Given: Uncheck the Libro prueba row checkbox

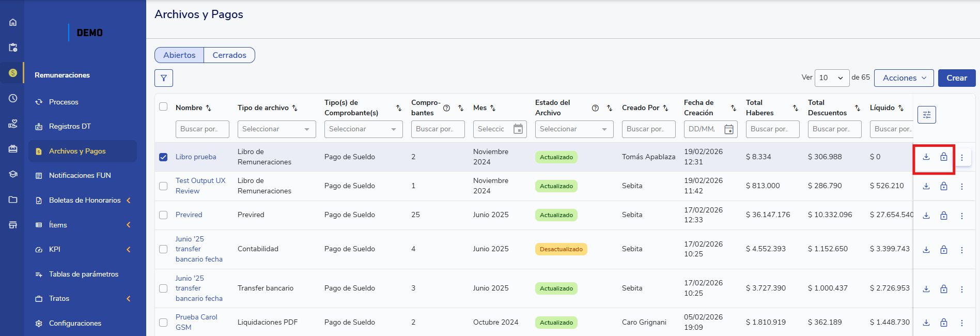Looking at the screenshot, I should point(163,157).
